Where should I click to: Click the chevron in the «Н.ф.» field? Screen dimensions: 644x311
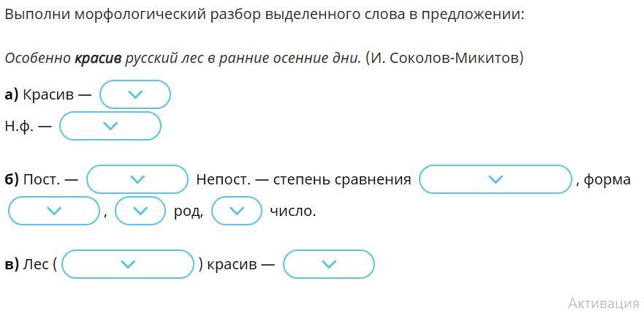(x=110, y=126)
